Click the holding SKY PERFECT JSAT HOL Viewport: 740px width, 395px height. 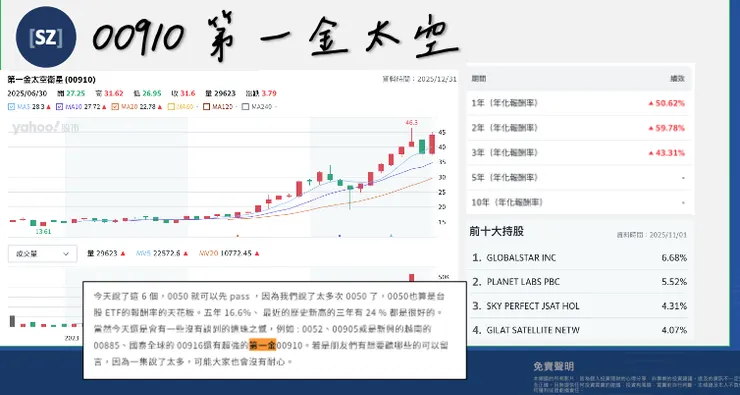coord(533,306)
